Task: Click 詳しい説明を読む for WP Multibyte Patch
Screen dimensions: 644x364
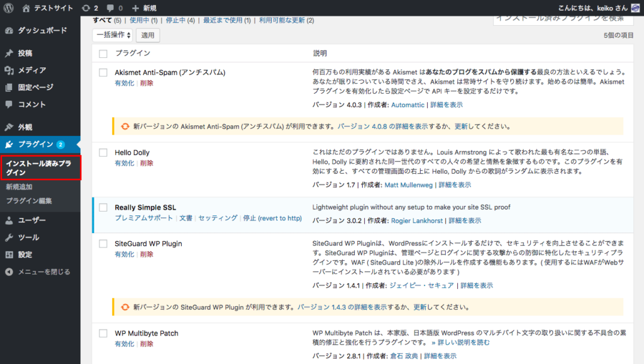Action: point(461,343)
